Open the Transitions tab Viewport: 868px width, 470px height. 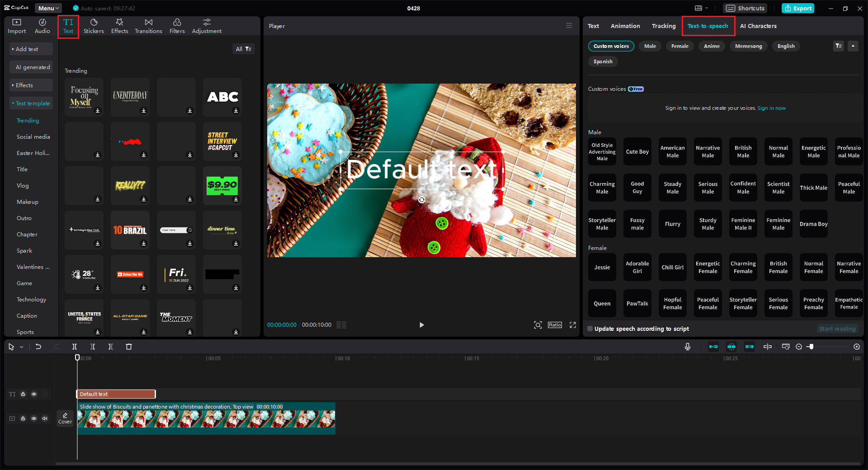148,26
